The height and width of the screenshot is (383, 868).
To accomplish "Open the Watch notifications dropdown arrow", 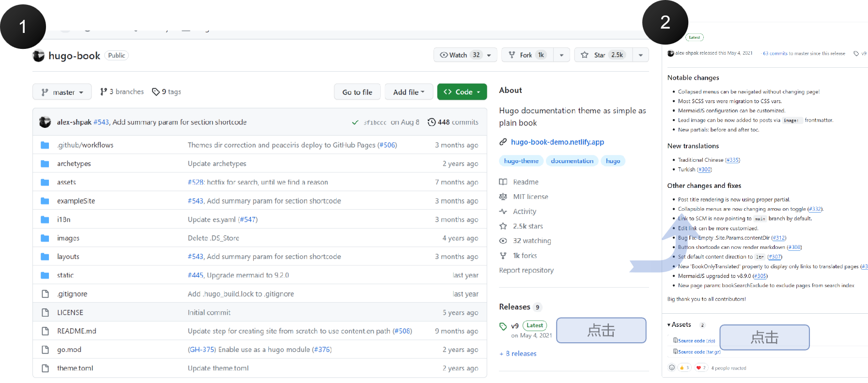I will [489, 55].
